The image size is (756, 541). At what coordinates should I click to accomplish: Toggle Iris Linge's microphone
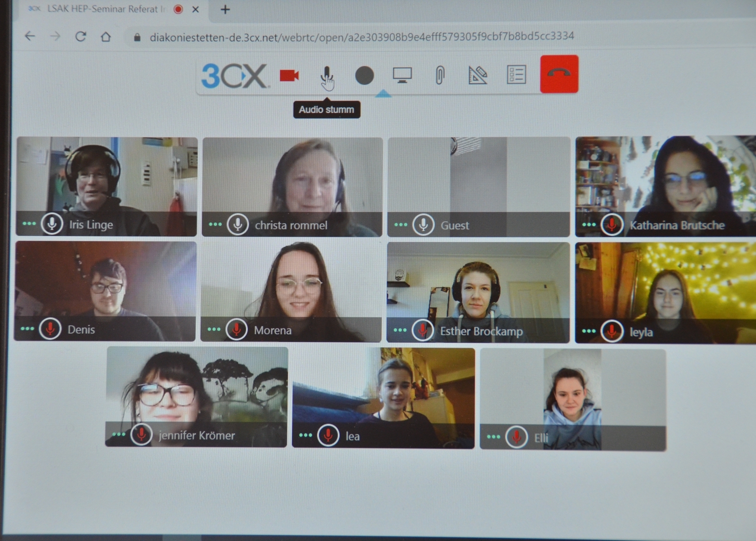coord(52,224)
